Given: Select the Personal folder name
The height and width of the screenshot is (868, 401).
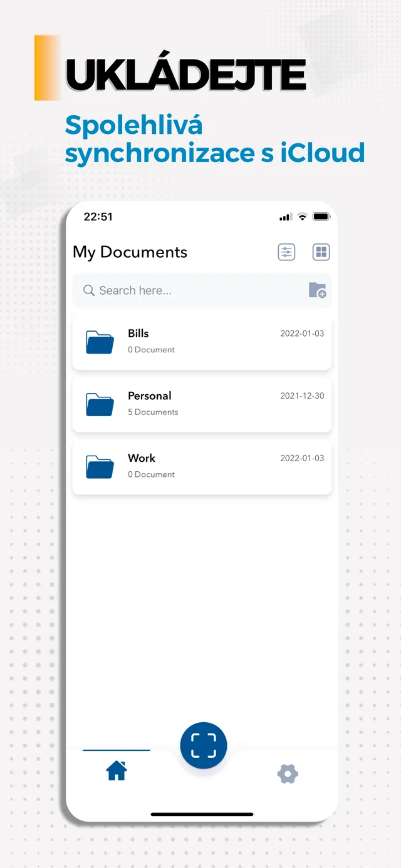Looking at the screenshot, I should tap(150, 396).
